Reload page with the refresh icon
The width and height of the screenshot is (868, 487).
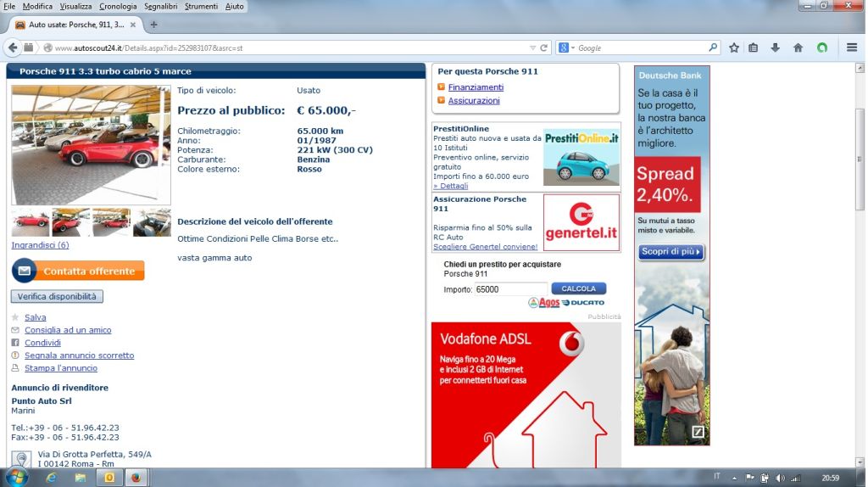tap(543, 48)
